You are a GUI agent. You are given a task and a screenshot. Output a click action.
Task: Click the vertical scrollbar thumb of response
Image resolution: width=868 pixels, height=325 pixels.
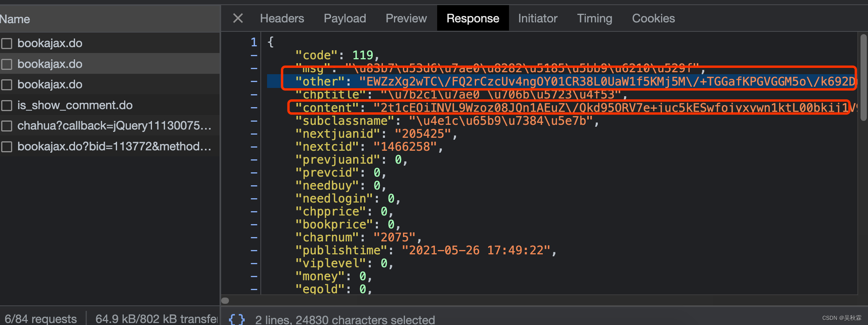[863, 77]
